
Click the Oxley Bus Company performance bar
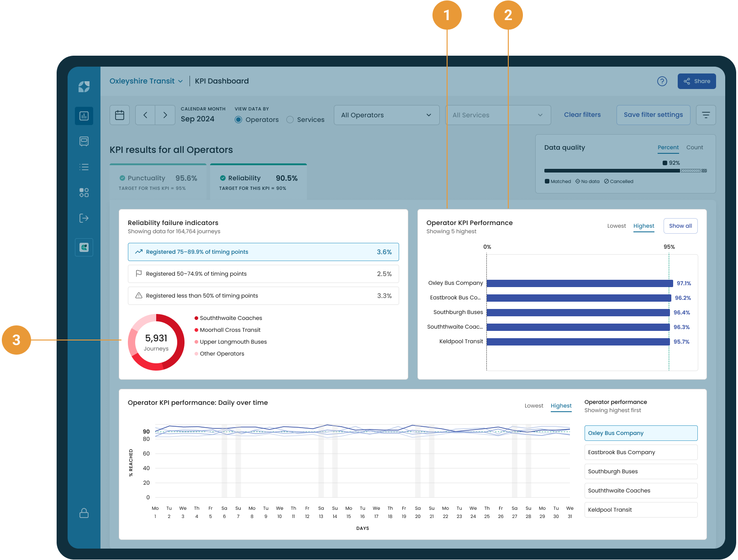(579, 283)
